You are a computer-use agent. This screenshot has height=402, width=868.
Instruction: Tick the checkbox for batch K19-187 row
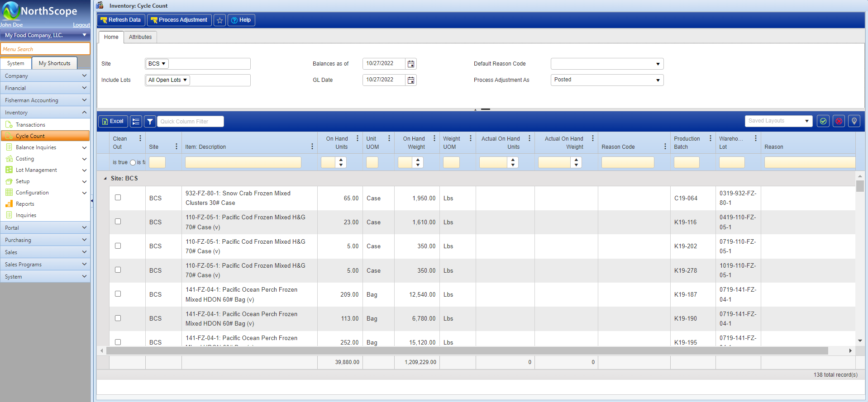tap(118, 294)
